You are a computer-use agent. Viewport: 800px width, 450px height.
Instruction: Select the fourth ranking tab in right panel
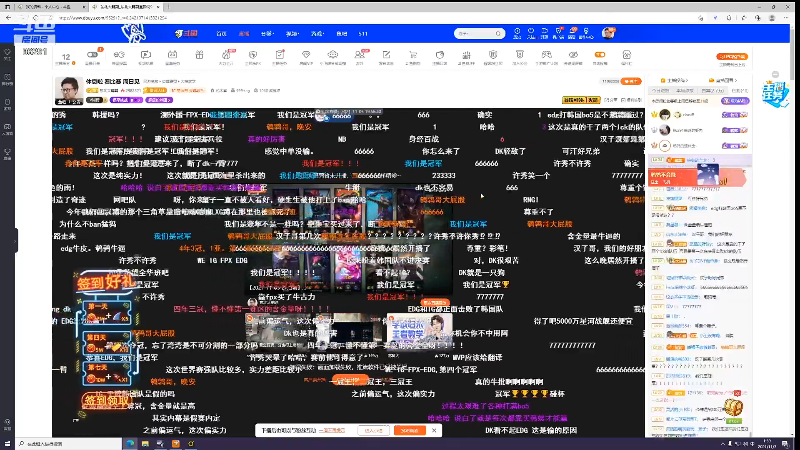(739, 90)
